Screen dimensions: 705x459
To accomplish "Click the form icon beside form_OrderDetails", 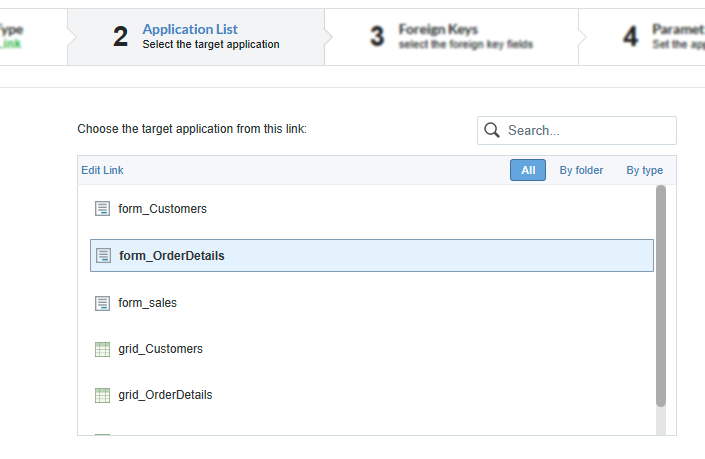I will (x=102, y=255).
